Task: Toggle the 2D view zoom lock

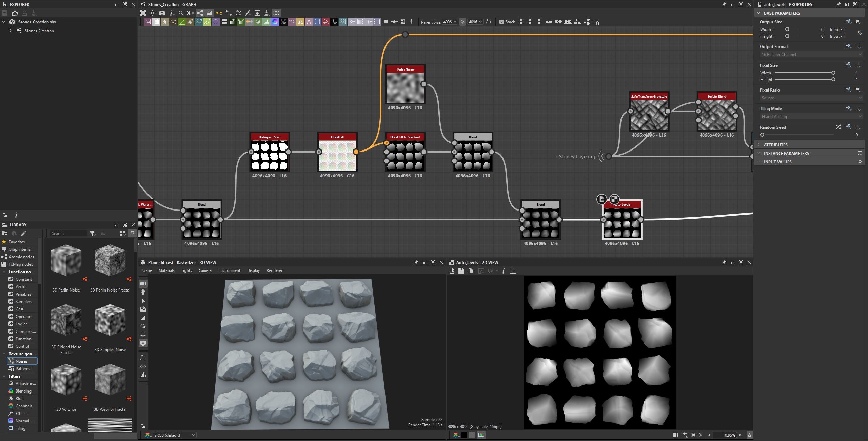Action: coord(749,435)
